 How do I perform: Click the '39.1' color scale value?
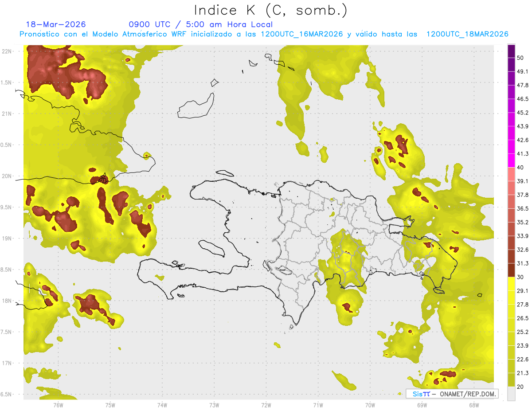click(x=523, y=181)
